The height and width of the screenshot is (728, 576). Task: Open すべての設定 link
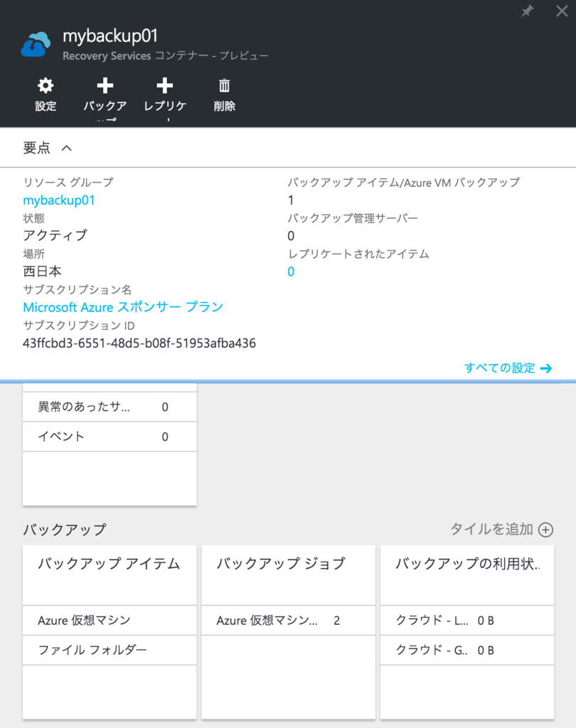pyautogui.click(x=499, y=368)
